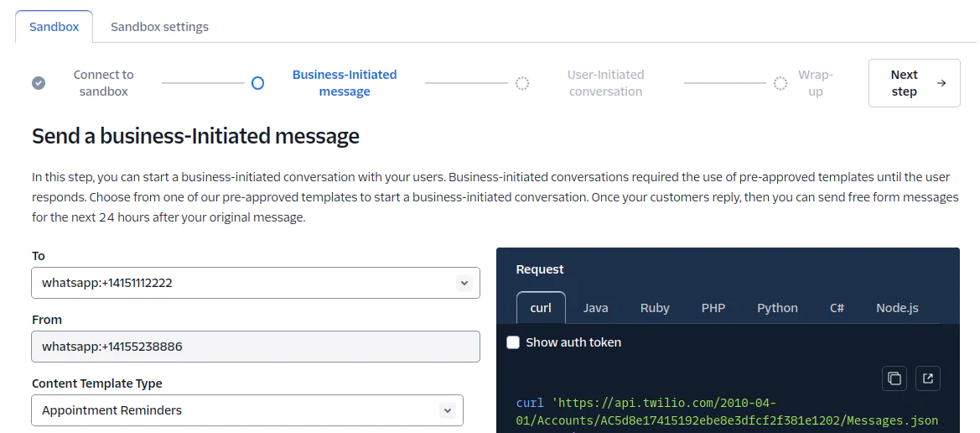980x433 pixels.
Task: Click the From whatsapp number field
Action: point(256,347)
